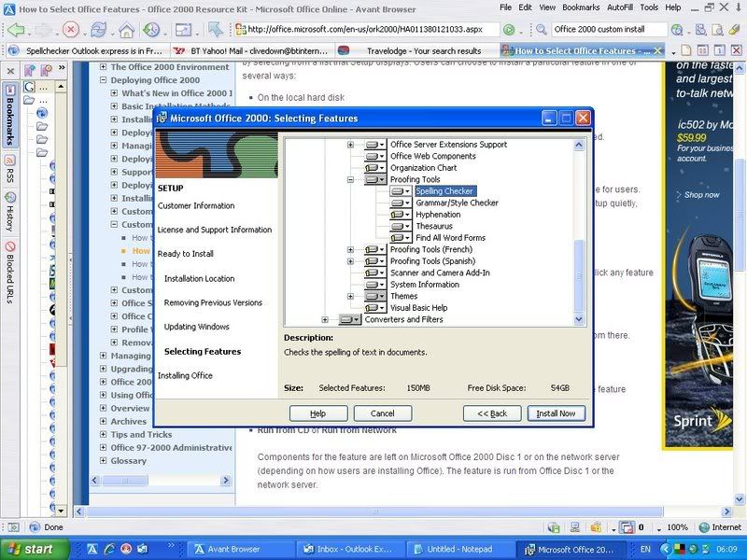The image size is (747, 560).
Task: Open Office Web Components install option icon
Action: pyautogui.click(x=375, y=156)
